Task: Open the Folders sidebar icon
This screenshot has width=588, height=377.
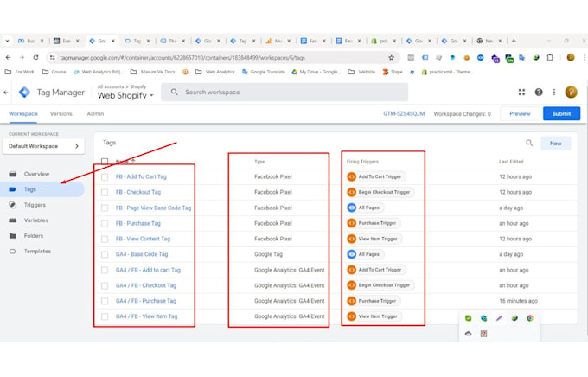Action: tap(13, 236)
